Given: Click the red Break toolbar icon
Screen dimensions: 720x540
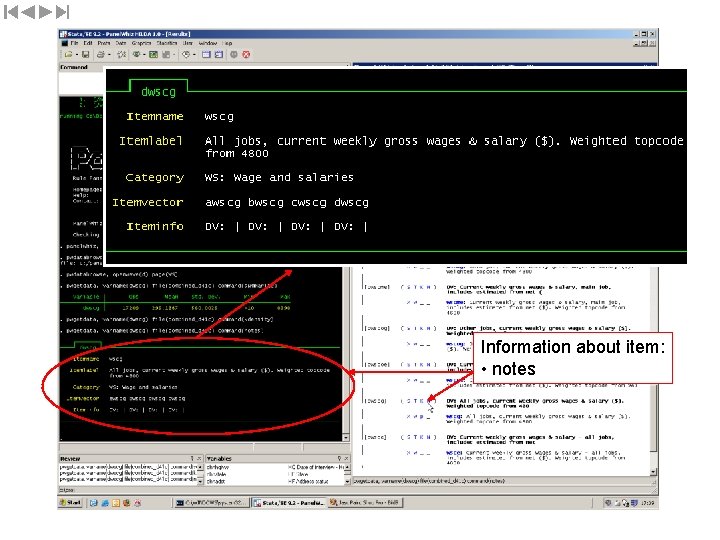Looking at the screenshot, I should point(247,55).
